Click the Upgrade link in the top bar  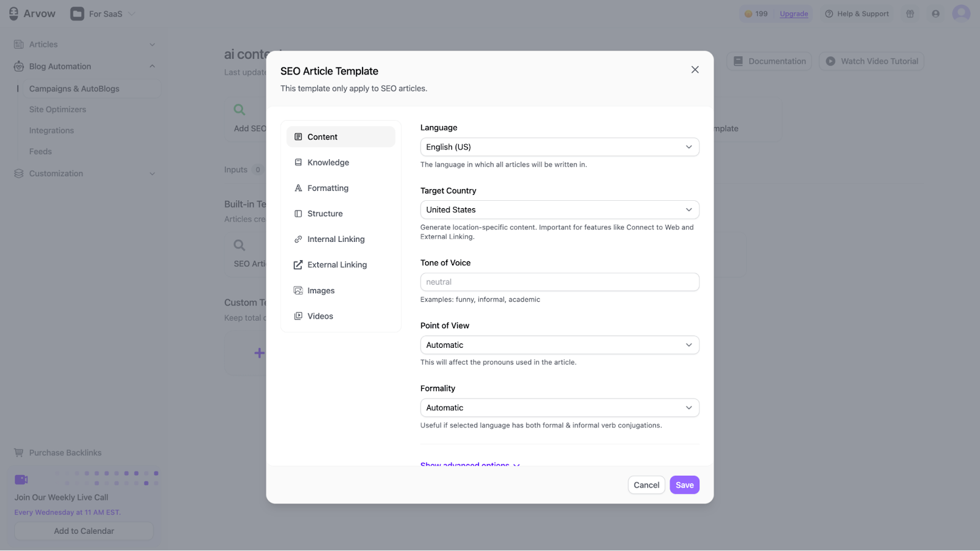click(794, 13)
